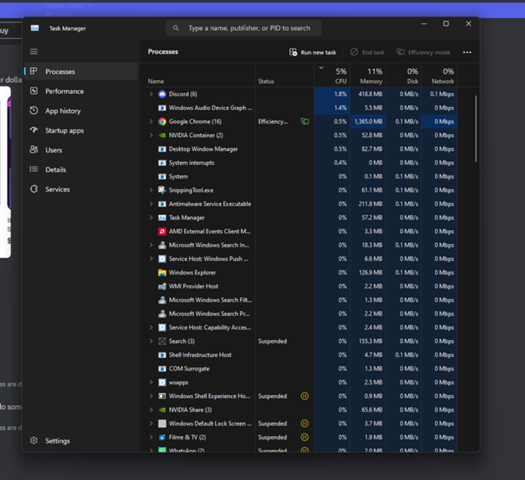Click the suspended pause icon for Windows Default Lock Screen
This screenshot has width=525, height=480.
click(305, 423)
